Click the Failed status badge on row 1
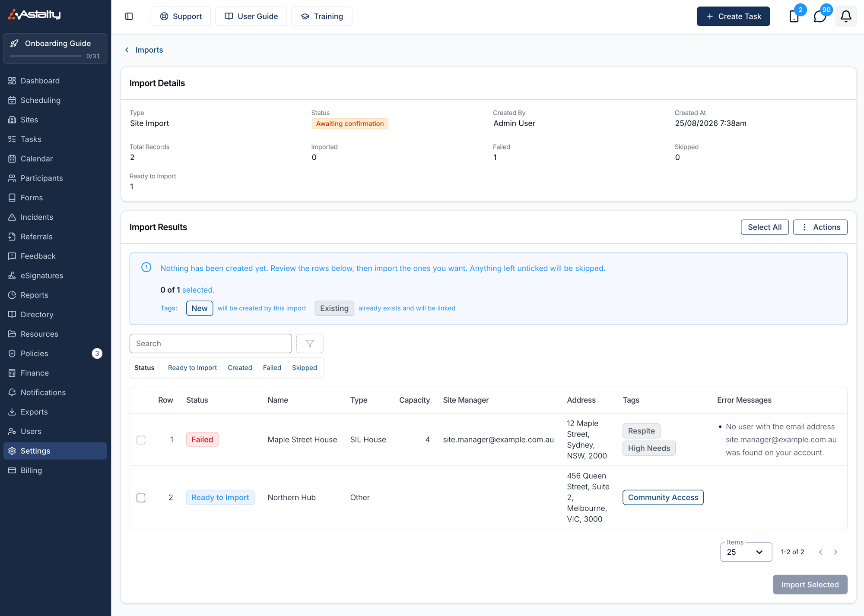Viewport: 864px width, 616px height. 202,439
